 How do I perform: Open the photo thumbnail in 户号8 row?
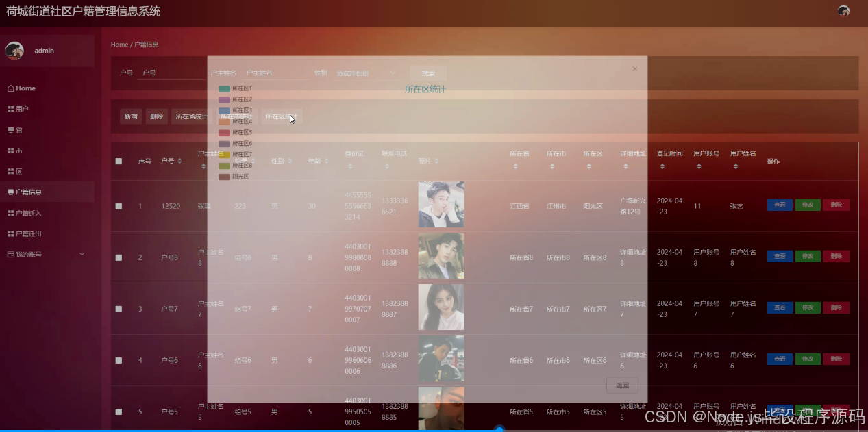tap(441, 256)
